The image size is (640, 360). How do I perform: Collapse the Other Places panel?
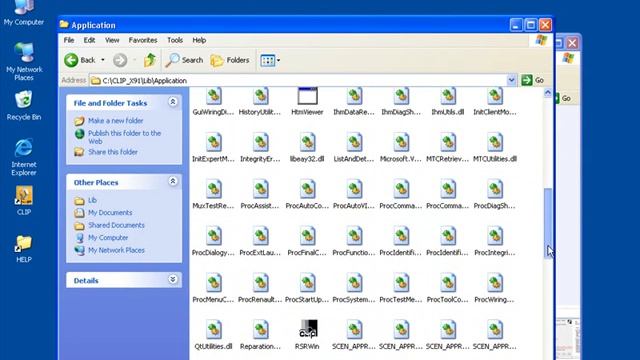pos(173,181)
